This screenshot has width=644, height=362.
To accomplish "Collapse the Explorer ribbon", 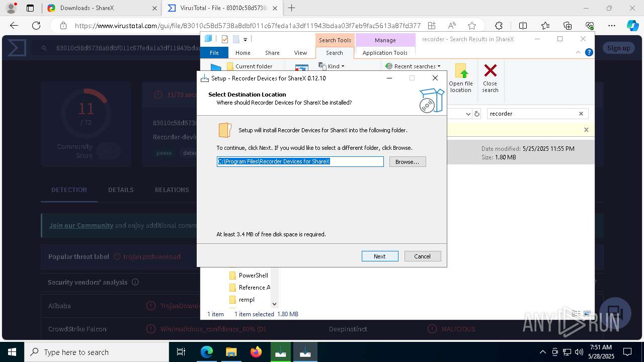I will (x=578, y=52).
